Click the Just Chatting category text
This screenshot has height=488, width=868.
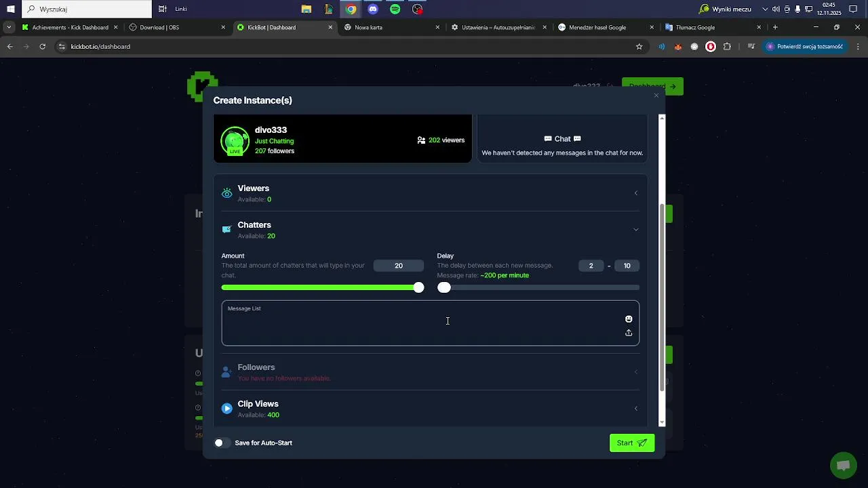point(274,141)
